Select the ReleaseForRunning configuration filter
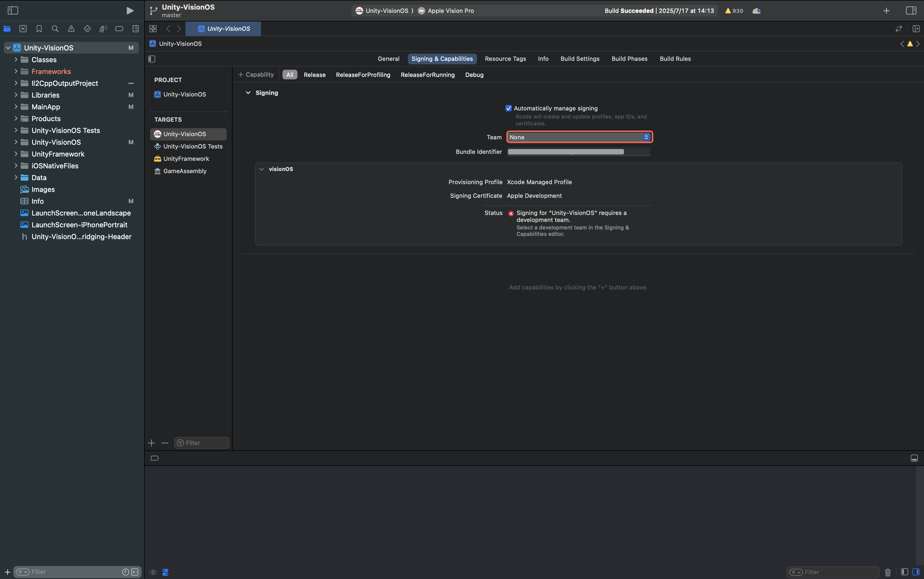Viewport: 924px width, 579px height. (427, 75)
